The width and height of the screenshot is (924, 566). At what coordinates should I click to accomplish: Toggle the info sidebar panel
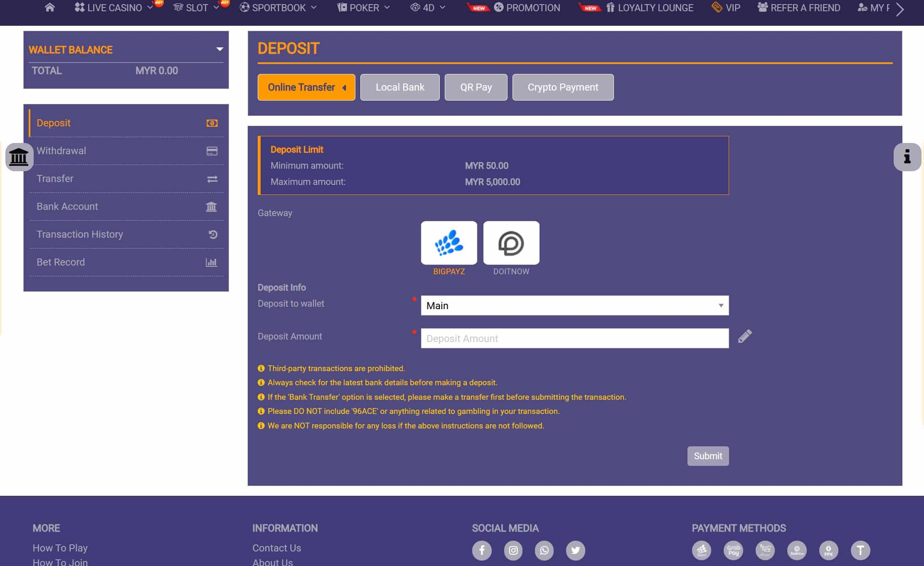point(908,157)
